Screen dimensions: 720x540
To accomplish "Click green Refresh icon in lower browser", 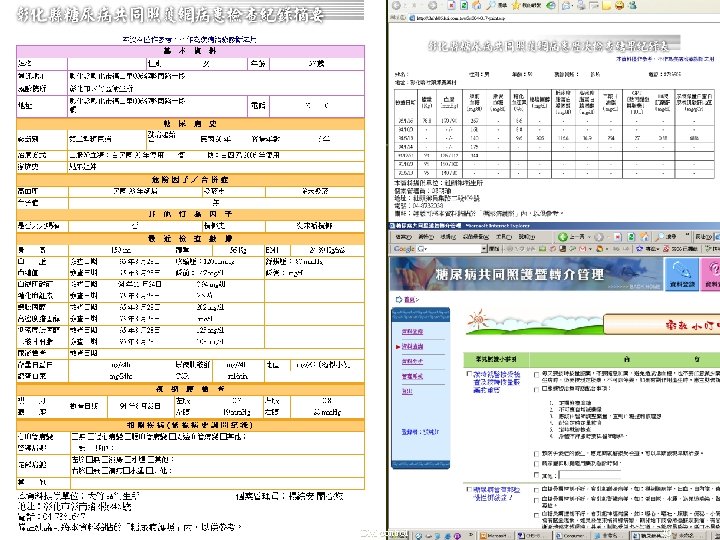I will click(631, 237).
